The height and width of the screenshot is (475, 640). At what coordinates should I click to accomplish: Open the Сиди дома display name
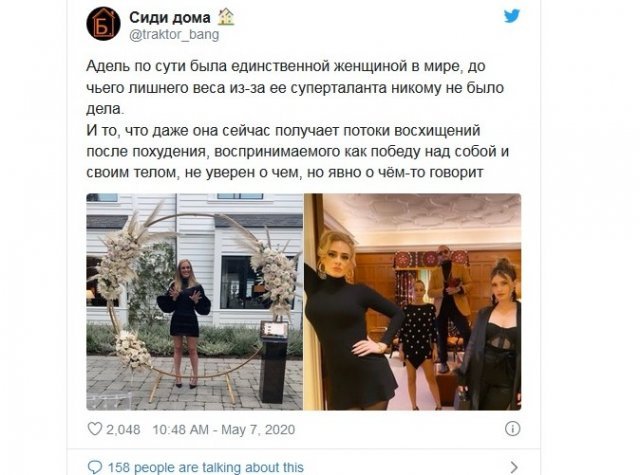(x=170, y=18)
